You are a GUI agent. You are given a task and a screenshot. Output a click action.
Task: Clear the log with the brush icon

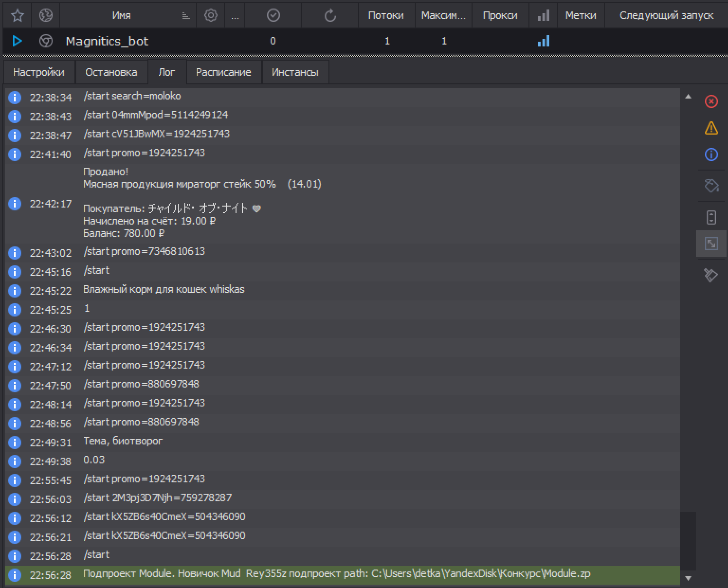click(x=711, y=275)
